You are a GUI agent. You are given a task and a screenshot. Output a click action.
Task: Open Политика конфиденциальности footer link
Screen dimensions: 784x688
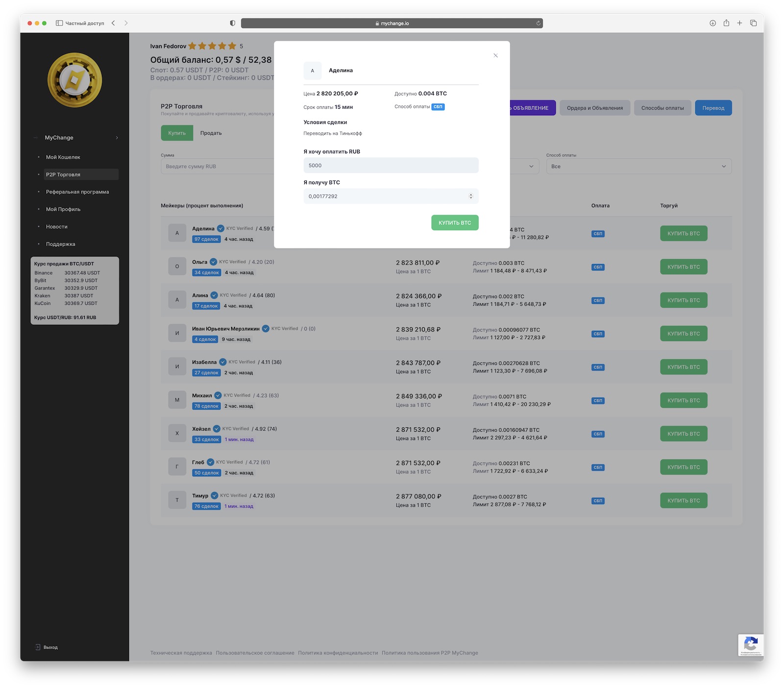coord(338,653)
